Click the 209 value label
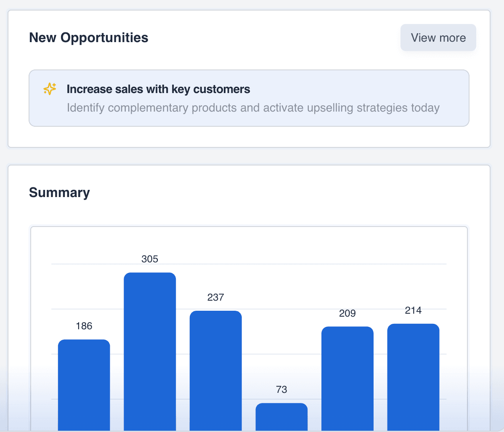The image size is (504, 432). tap(347, 313)
